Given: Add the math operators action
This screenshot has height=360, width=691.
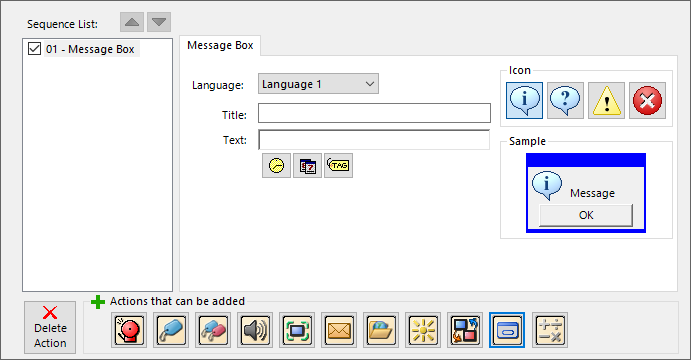Looking at the screenshot, I should tap(550, 330).
